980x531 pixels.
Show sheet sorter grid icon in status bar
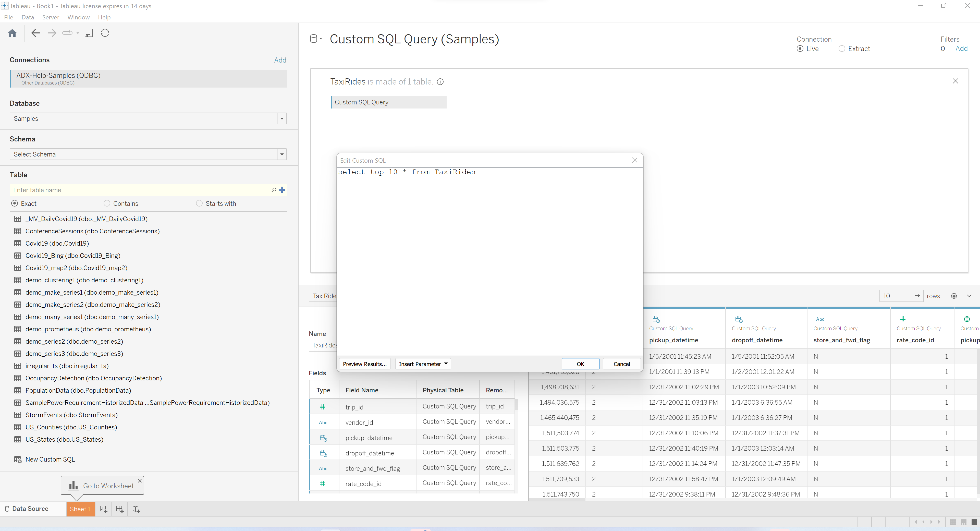pyautogui.click(x=953, y=522)
